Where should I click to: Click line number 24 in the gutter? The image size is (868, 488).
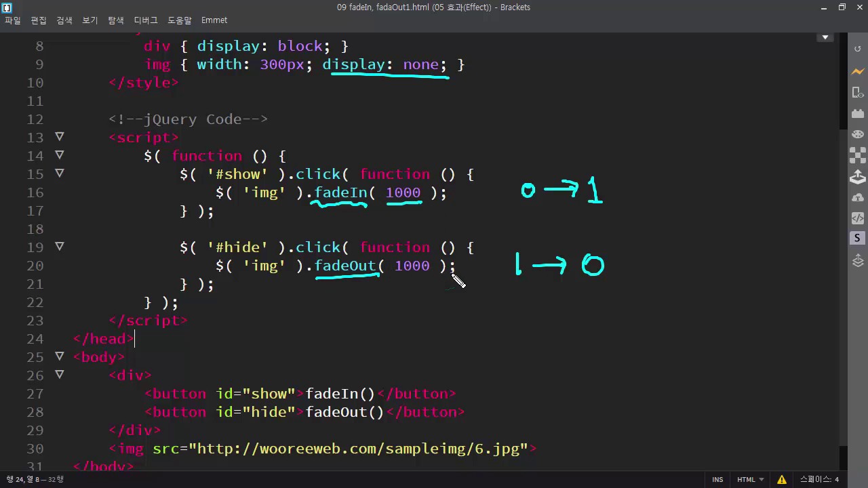(35, 339)
